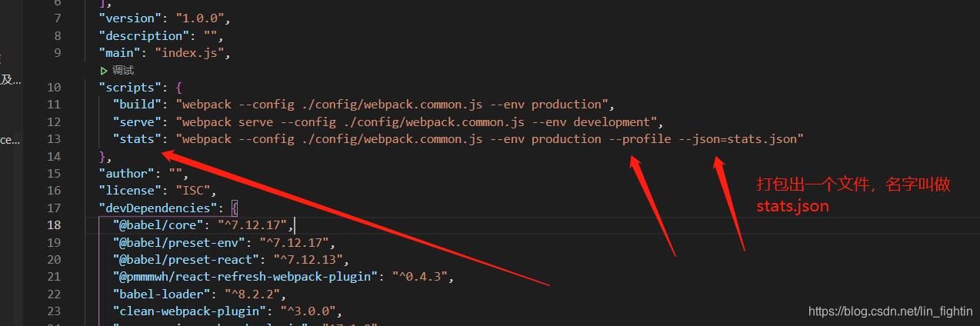Click the "babel-loader" package name
980x326 pixels.
tap(162, 294)
